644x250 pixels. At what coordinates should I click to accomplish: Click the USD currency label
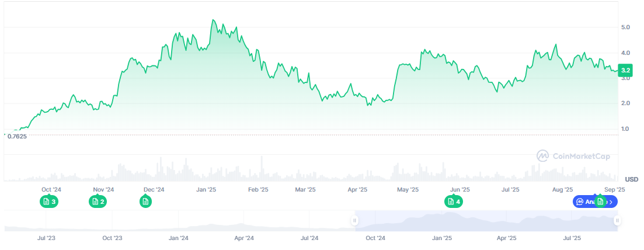[632, 179]
